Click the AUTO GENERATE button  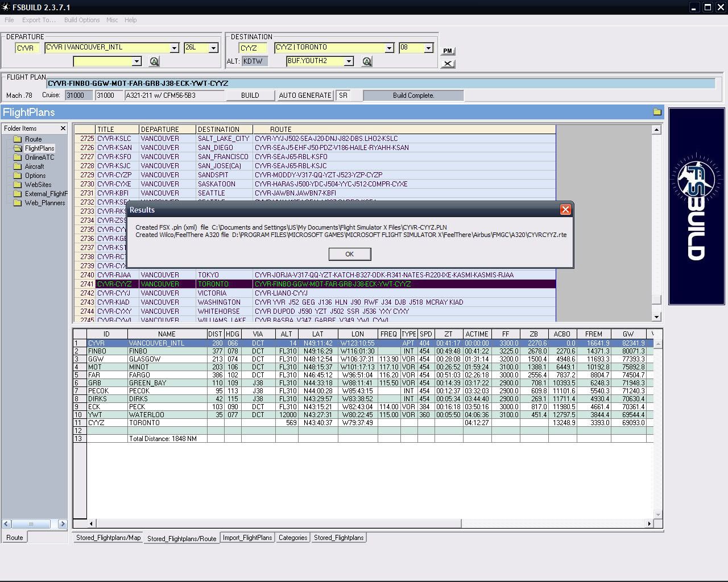pos(305,95)
